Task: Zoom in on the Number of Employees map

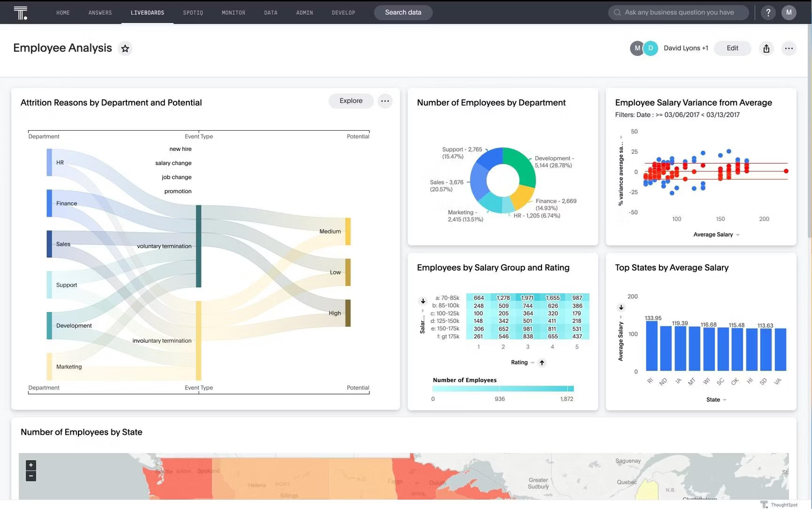Action: point(31,465)
